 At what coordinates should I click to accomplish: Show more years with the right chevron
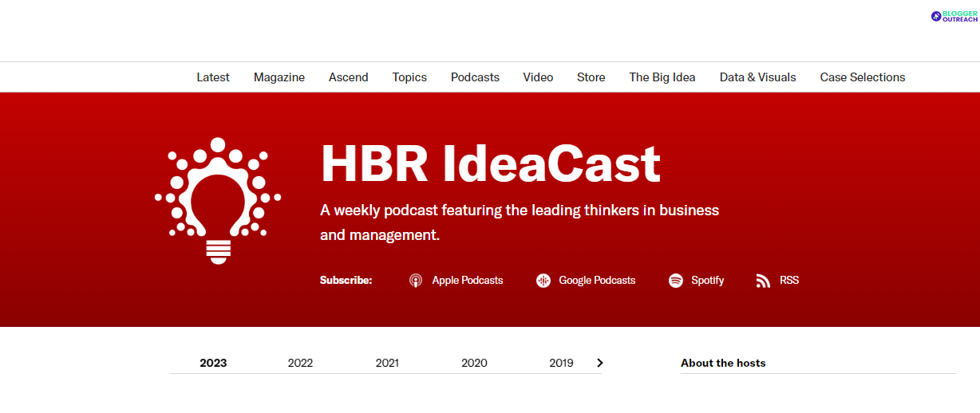pos(600,363)
